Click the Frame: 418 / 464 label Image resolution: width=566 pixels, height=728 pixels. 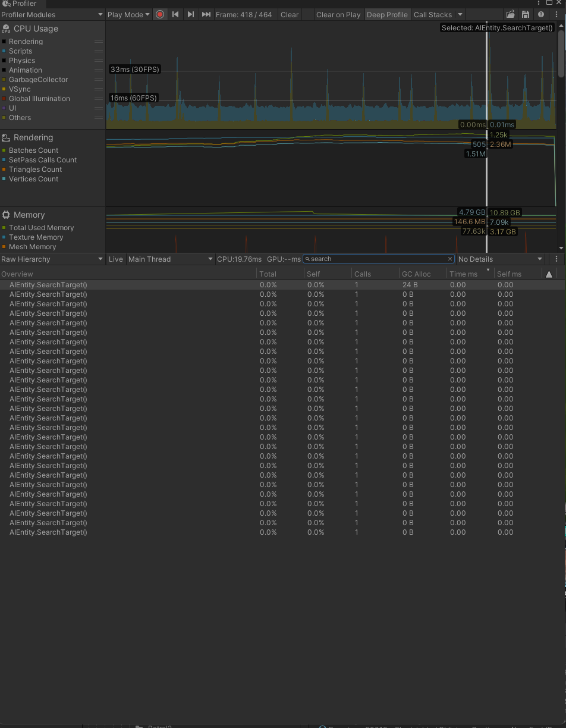pyautogui.click(x=244, y=14)
